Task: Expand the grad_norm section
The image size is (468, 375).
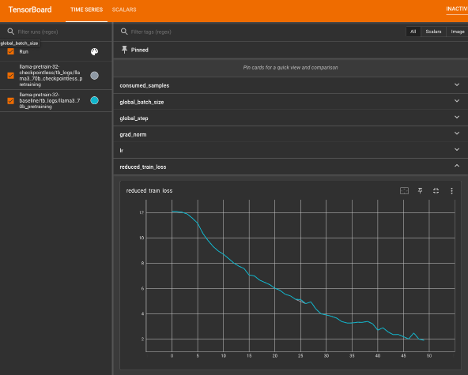Action: [x=457, y=133]
